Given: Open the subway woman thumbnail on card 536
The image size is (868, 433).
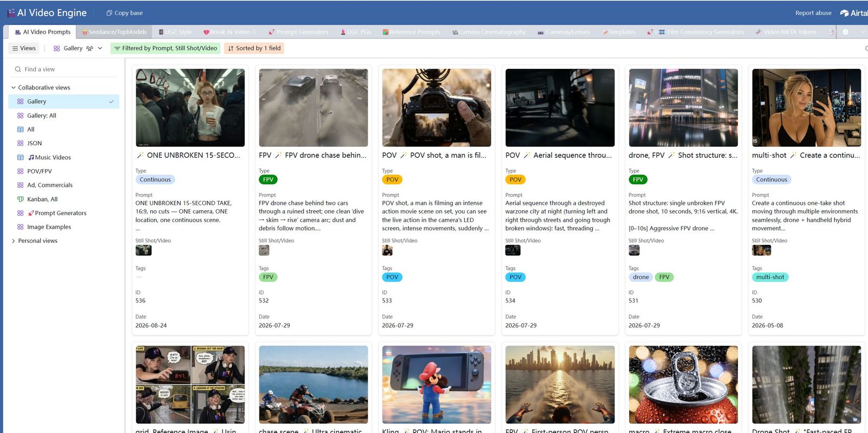Looking at the screenshot, I should [x=190, y=107].
